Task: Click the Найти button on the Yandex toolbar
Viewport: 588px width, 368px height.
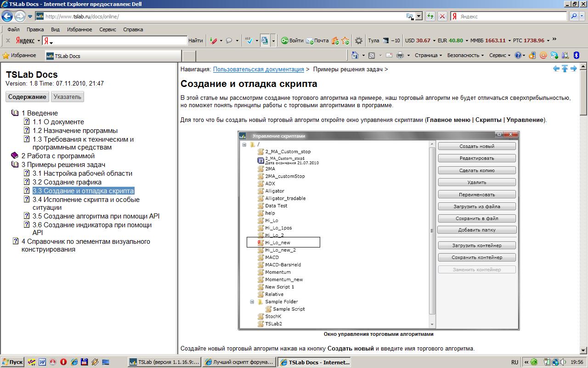Action: point(195,40)
